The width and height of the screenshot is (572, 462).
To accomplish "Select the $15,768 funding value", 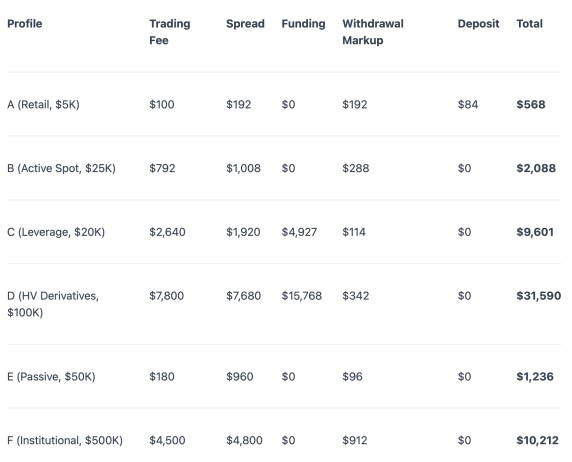I will tap(302, 296).
